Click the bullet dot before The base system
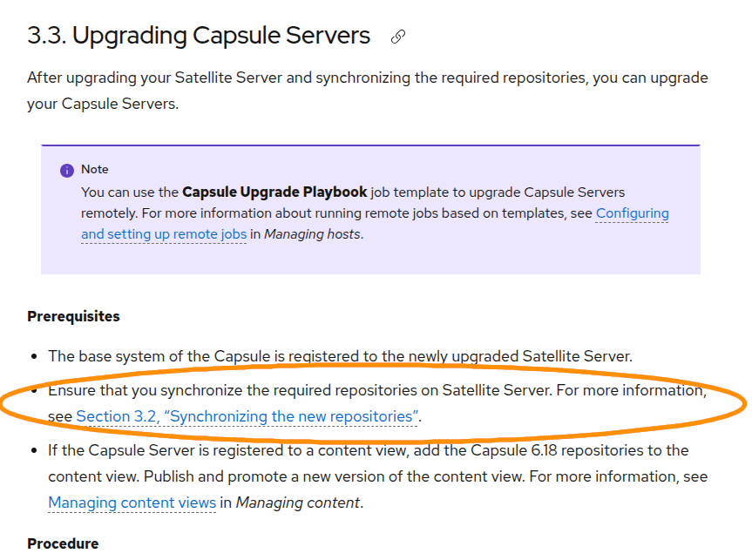The image size is (752, 560). click(x=33, y=356)
